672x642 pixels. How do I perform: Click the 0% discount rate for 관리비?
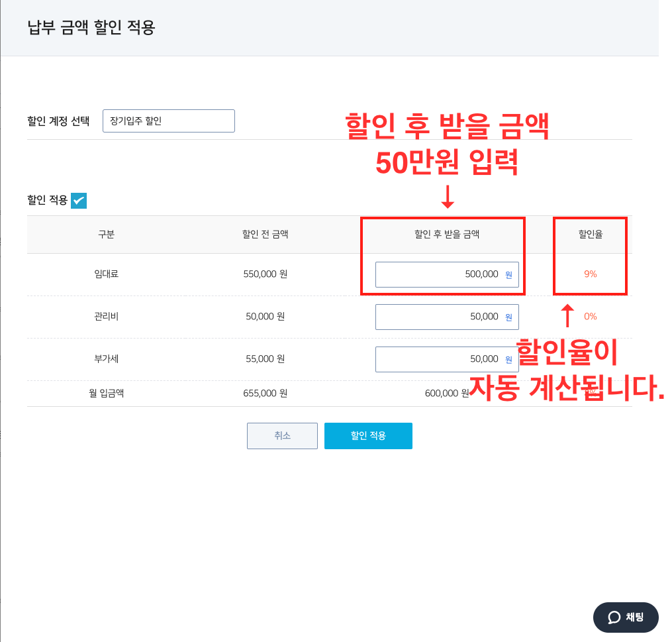click(x=590, y=317)
